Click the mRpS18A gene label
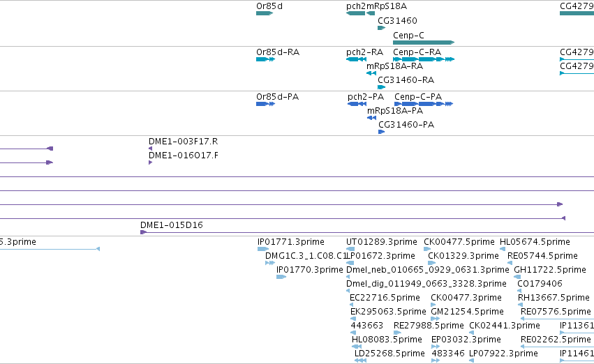The image size is (594, 364). [387, 6]
